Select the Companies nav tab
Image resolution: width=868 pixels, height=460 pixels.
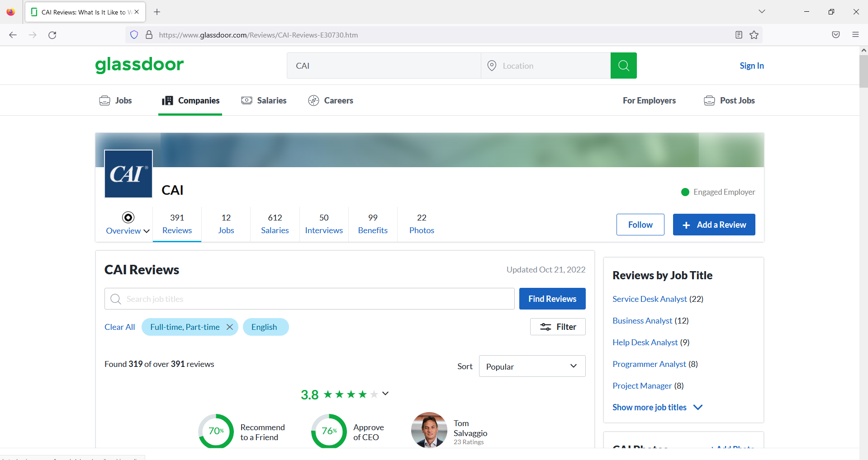(190, 100)
